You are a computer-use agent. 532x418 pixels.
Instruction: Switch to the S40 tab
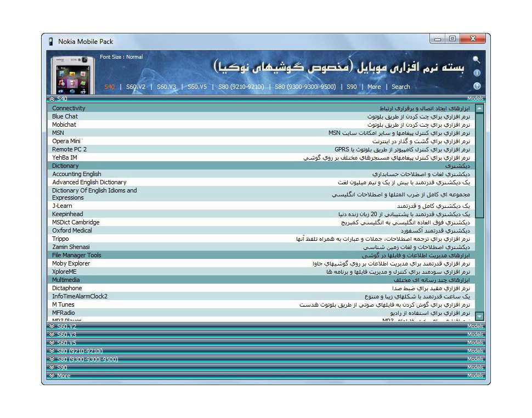tap(109, 87)
